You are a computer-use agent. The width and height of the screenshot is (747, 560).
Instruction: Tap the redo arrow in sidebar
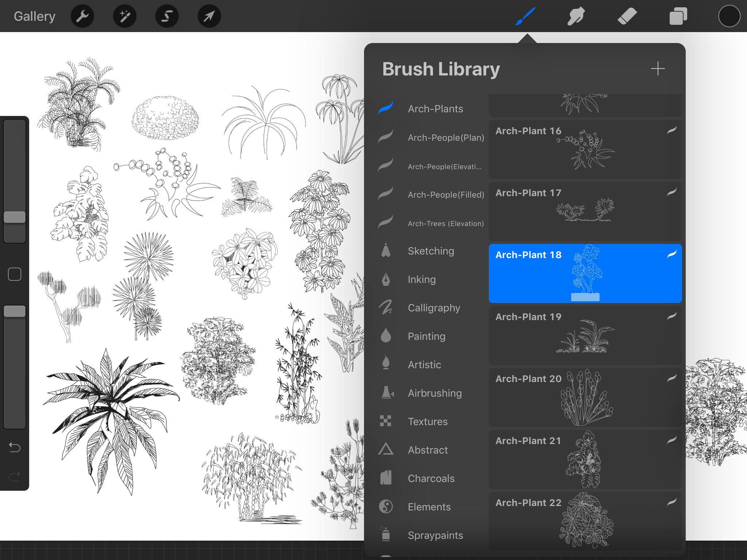tap(15, 476)
